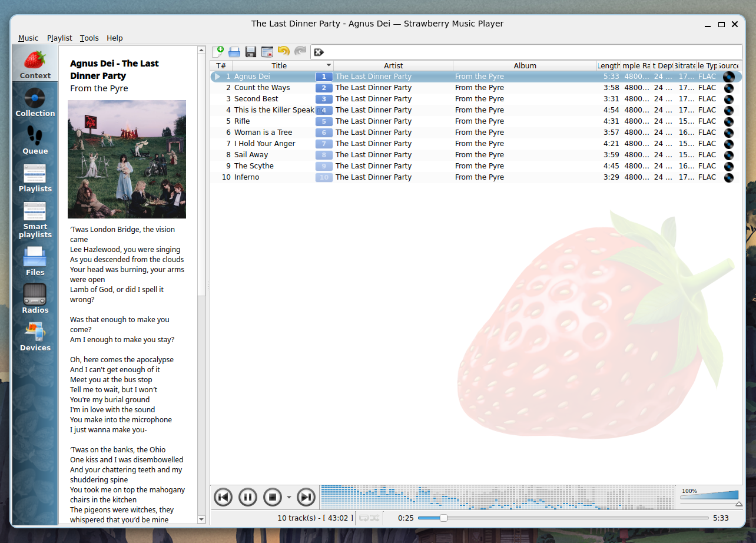Switch to the Radios panel
Viewport: 756px width, 543px height.
35,298
